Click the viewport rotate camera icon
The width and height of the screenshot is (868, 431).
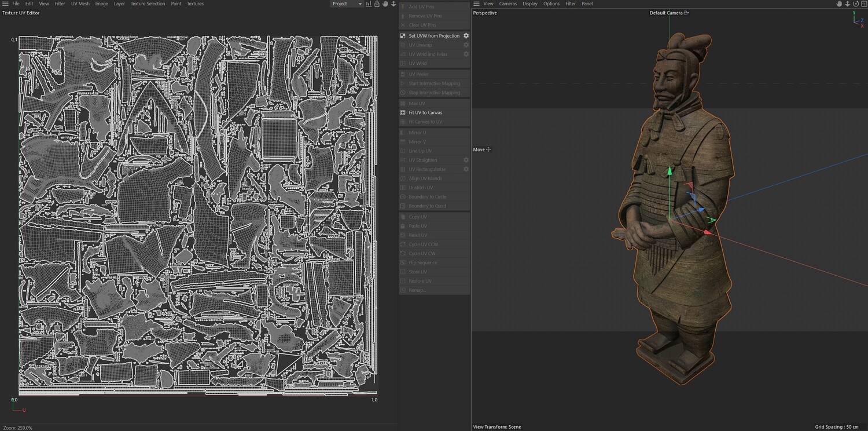[856, 4]
